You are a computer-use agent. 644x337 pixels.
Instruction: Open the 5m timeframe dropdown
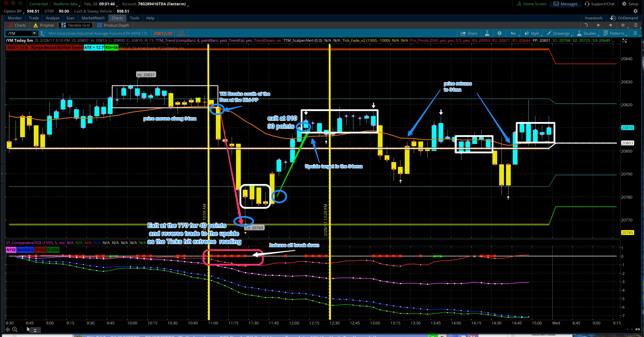[x=513, y=33]
